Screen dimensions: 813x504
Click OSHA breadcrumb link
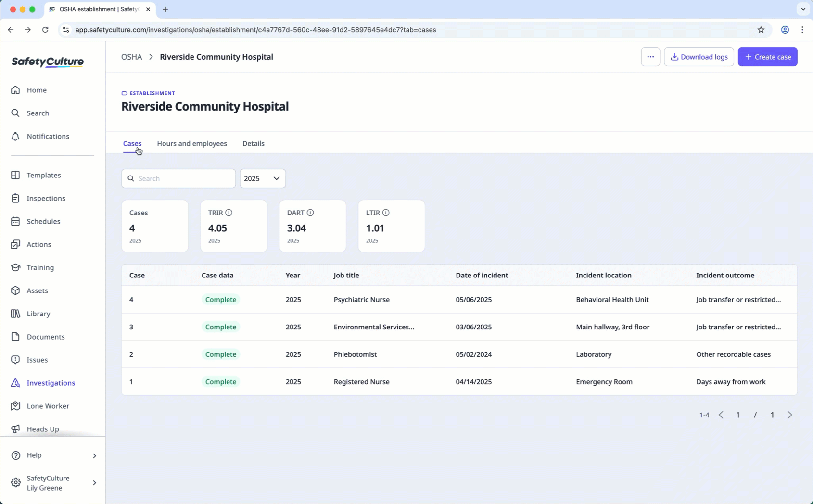[x=131, y=57]
